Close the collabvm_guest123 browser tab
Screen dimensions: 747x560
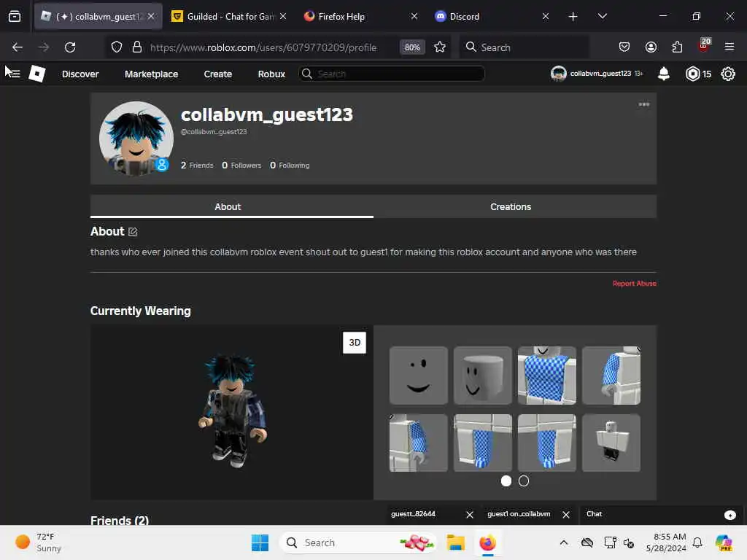pyautogui.click(x=151, y=16)
